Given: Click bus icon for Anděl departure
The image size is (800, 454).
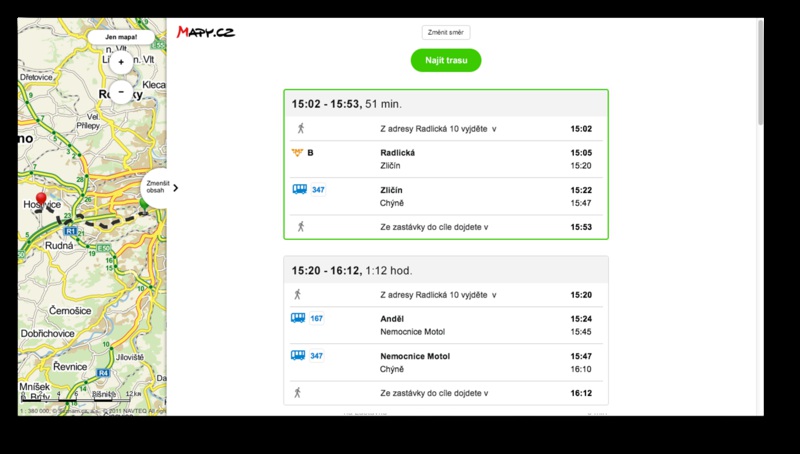Looking at the screenshot, I should pyautogui.click(x=298, y=318).
